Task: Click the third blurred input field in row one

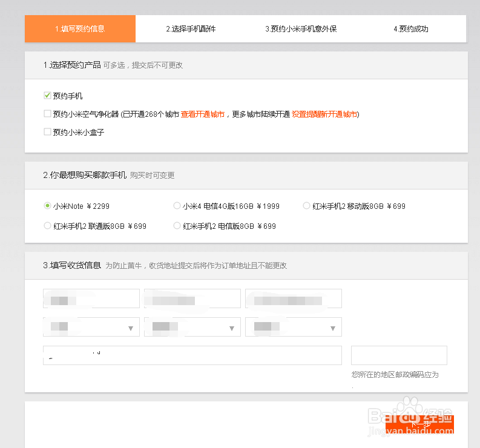Action: click(293, 298)
